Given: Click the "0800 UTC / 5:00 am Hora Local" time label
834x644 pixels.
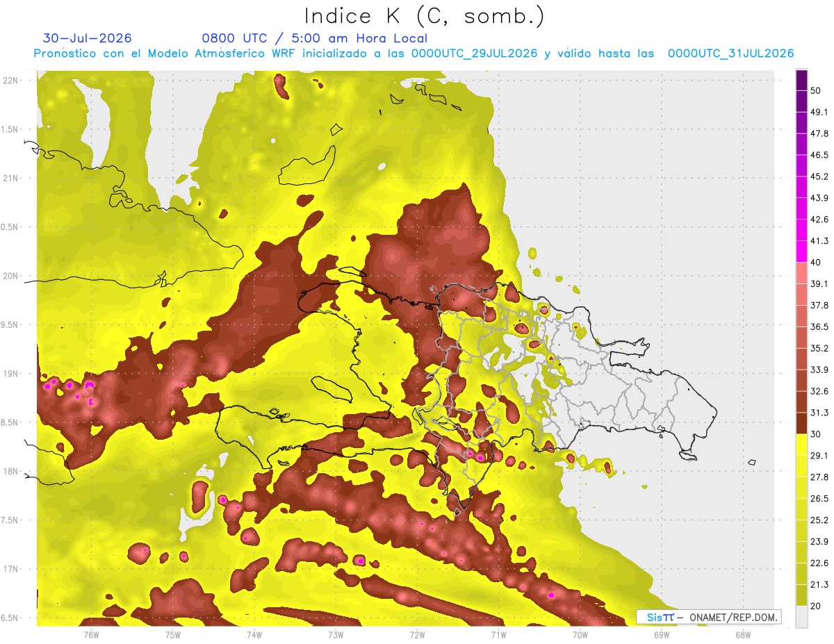Looking at the screenshot, I should (314, 38).
